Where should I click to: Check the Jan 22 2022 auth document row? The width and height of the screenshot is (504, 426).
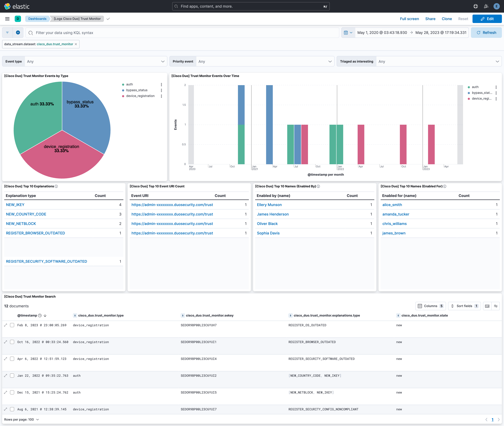[12, 376]
